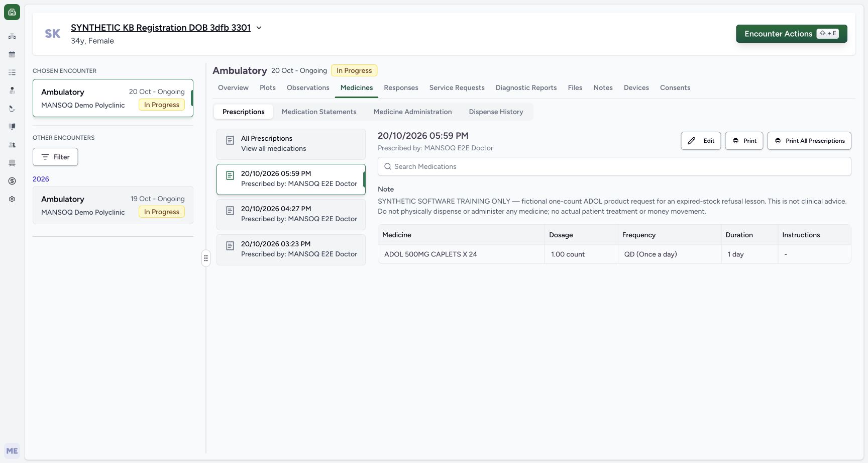Select the 04:27 PM prescription entry
Viewport: 868px width, 463px height.
(291, 214)
